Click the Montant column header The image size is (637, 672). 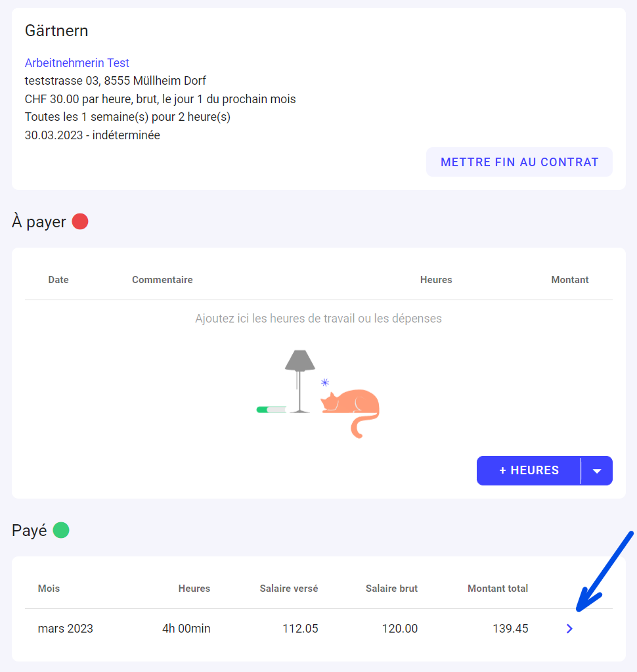pos(569,280)
